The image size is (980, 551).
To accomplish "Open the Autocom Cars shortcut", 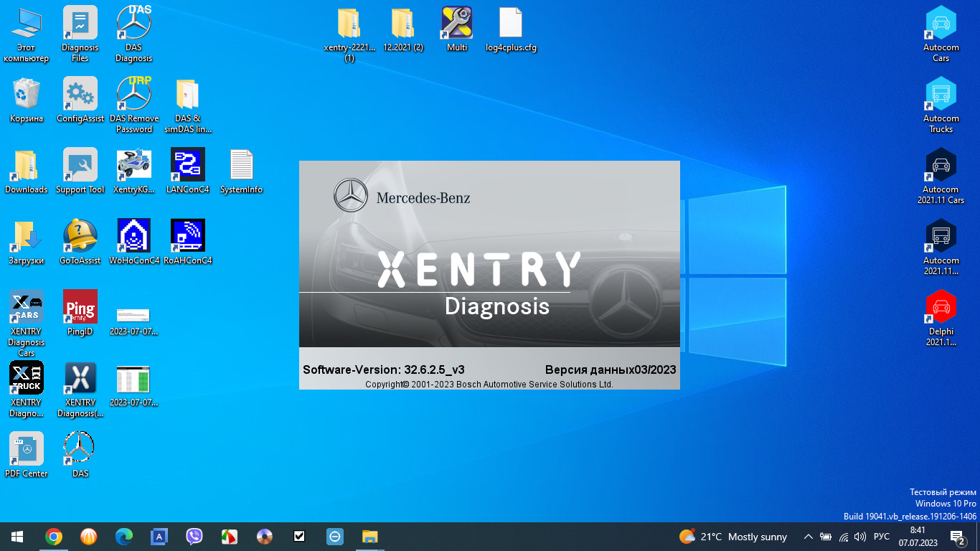I will click(941, 33).
